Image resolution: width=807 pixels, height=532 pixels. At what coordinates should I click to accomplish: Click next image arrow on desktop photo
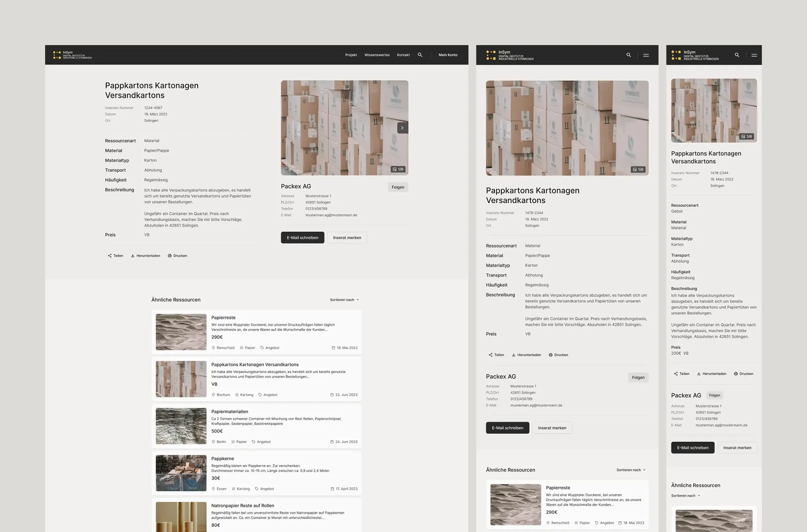click(x=402, y=128)
